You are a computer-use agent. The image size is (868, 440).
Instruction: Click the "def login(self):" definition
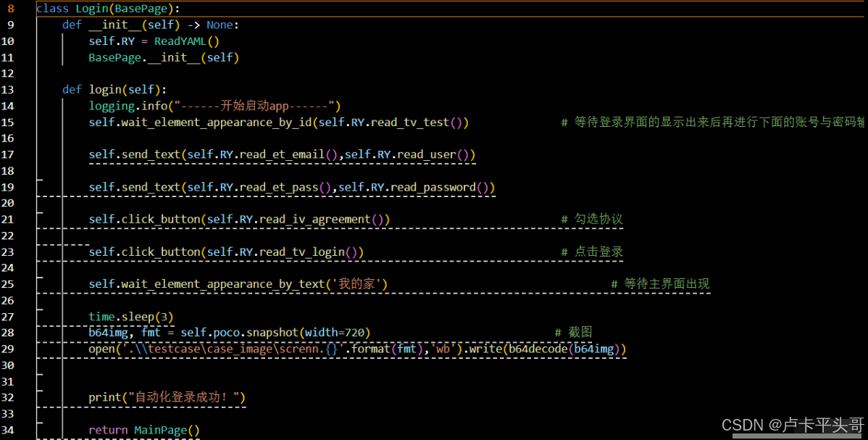pyautogui.click(x=114, y=90)
